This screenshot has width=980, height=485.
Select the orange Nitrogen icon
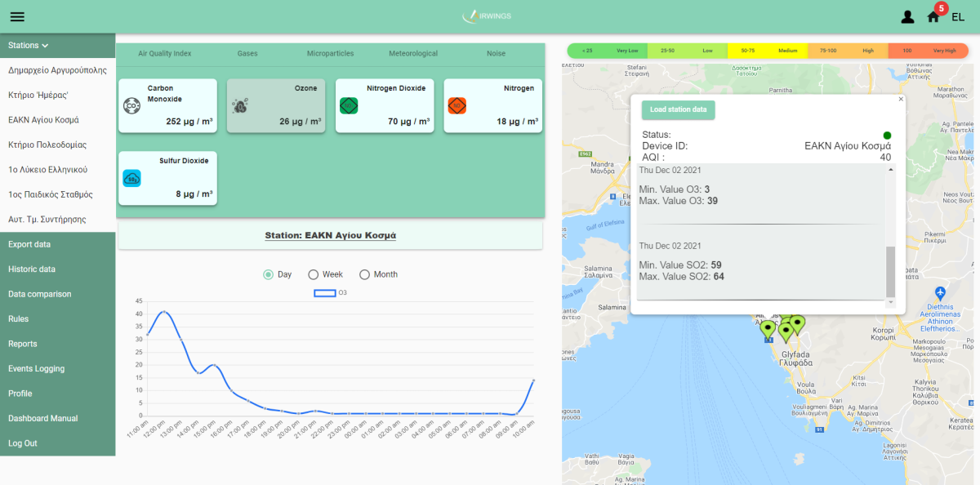(x=457, y=105)
